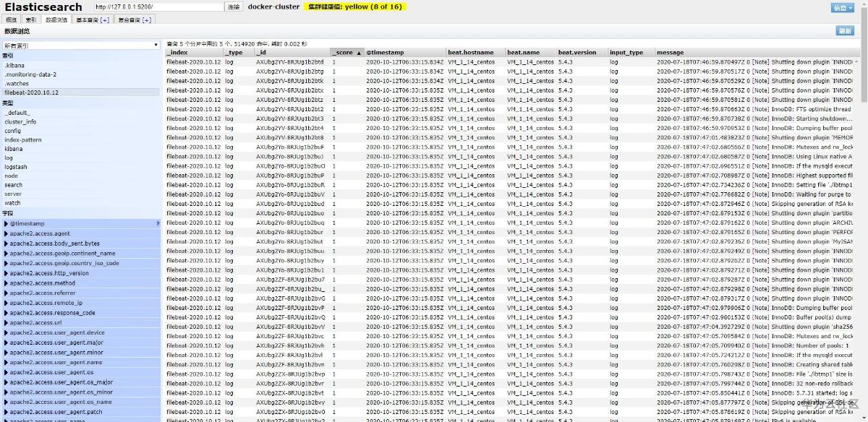Image resolution: width=868 pixels, height=422 pixels.
Task: Select the .monitoring-data-2 index
Action: click(30, 74)
